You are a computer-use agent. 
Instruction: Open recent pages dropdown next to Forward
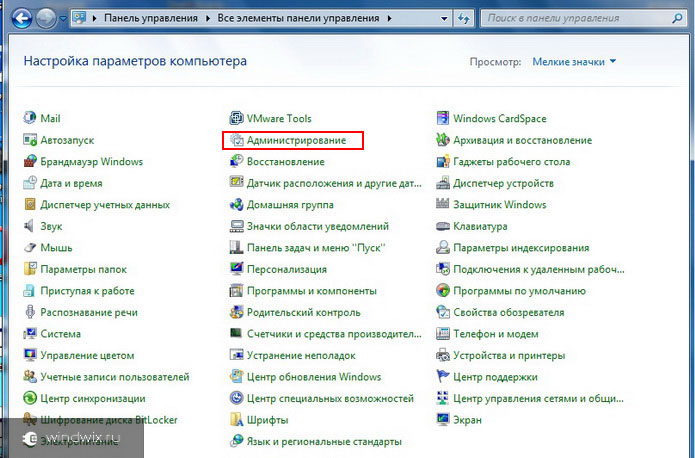click(63, 19)
